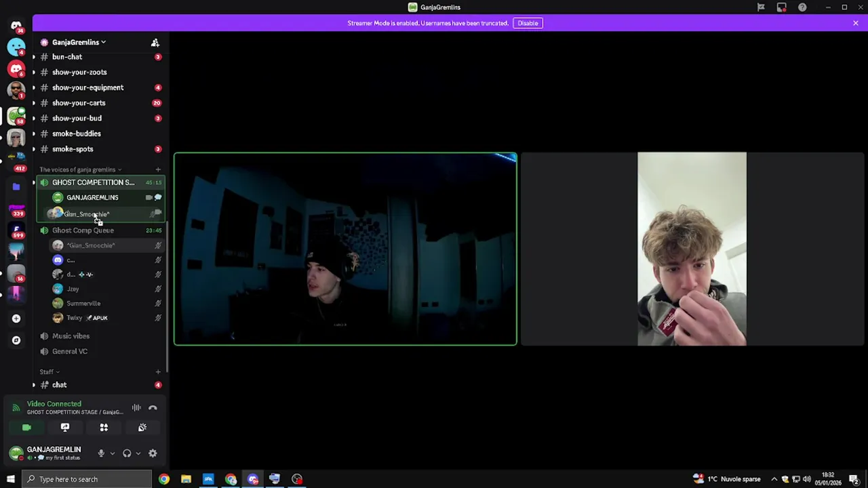The width and height of the screenshot is (868, 488).
Task: Open the show-your-bud channel
Action: pyautogui.click(x=77, y=118)
